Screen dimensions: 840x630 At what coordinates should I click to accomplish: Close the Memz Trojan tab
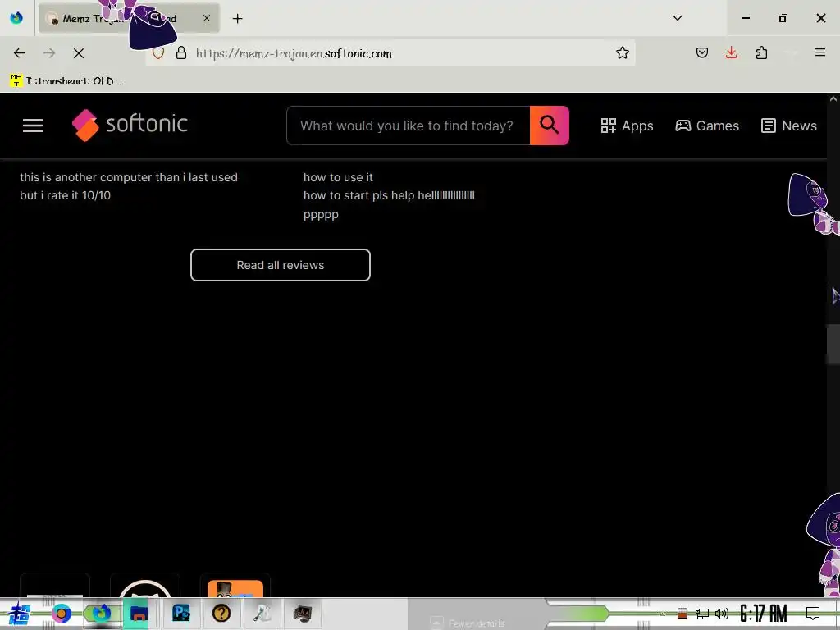[207, 18]
